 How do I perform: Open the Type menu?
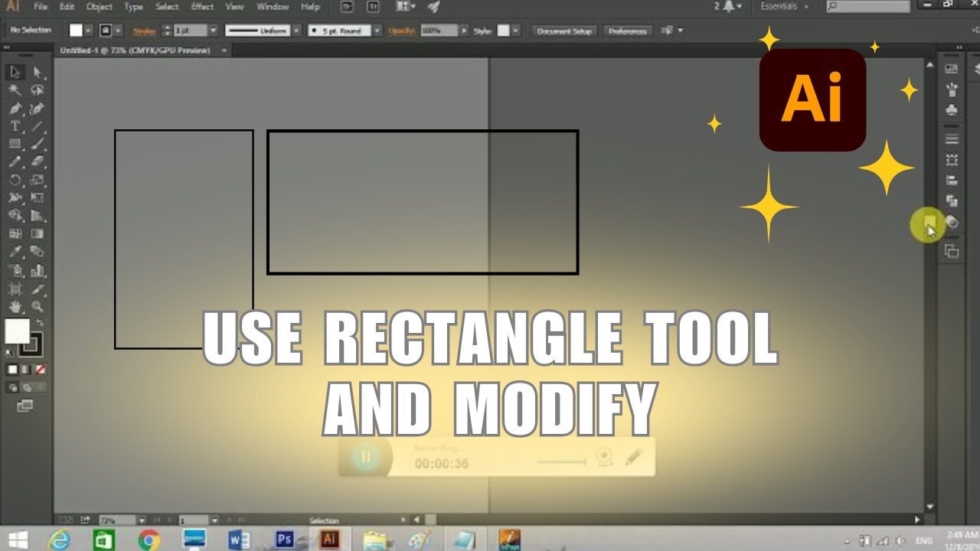134,7
